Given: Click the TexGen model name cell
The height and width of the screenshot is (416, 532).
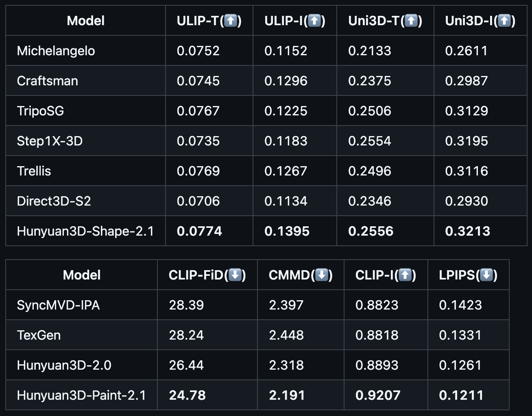Looking at the screenshot, I should [39, 335].
